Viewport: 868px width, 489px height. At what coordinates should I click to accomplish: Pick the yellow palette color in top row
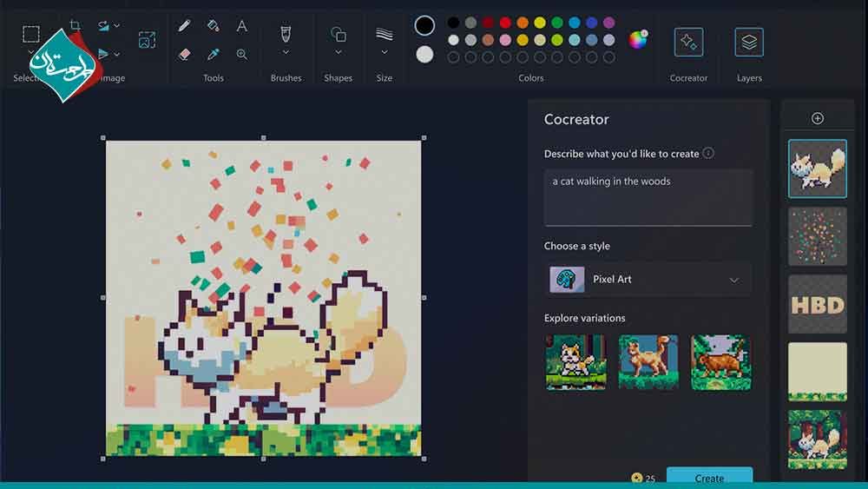click(540, 23)
